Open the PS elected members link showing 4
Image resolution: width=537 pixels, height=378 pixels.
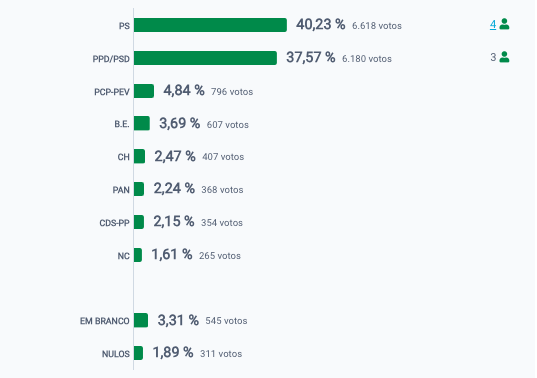[x=493, y=24]
